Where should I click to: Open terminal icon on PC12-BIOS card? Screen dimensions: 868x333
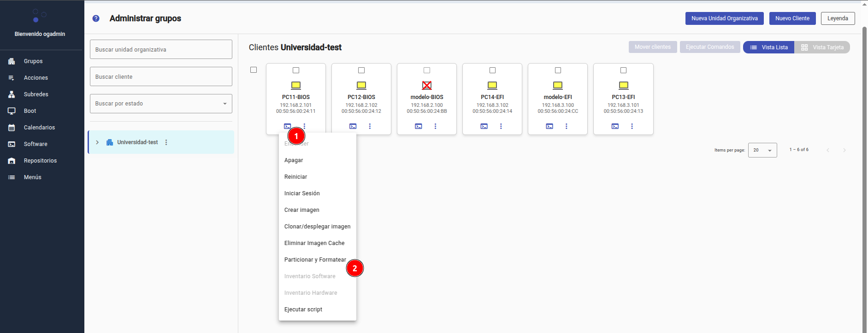[x=353, y=126]
